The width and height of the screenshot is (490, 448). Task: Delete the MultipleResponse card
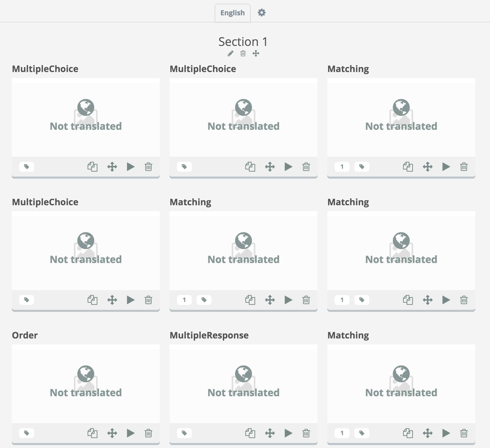tap(306, 433)
